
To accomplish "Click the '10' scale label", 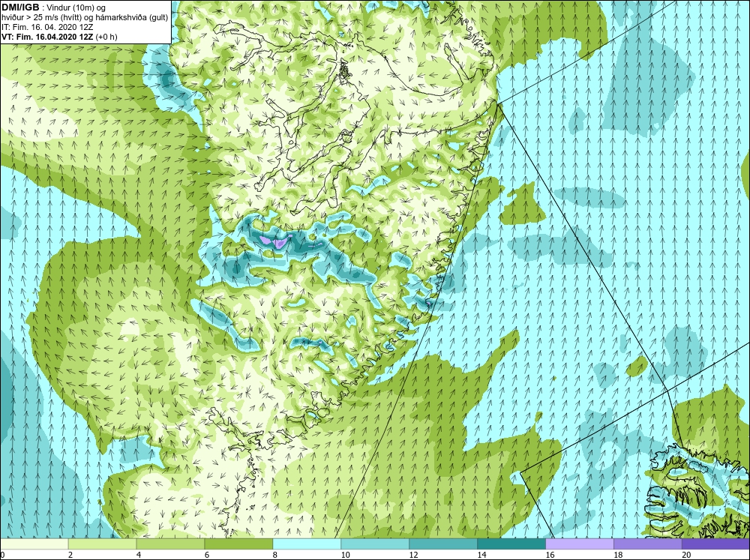I will tap(345, 555).
